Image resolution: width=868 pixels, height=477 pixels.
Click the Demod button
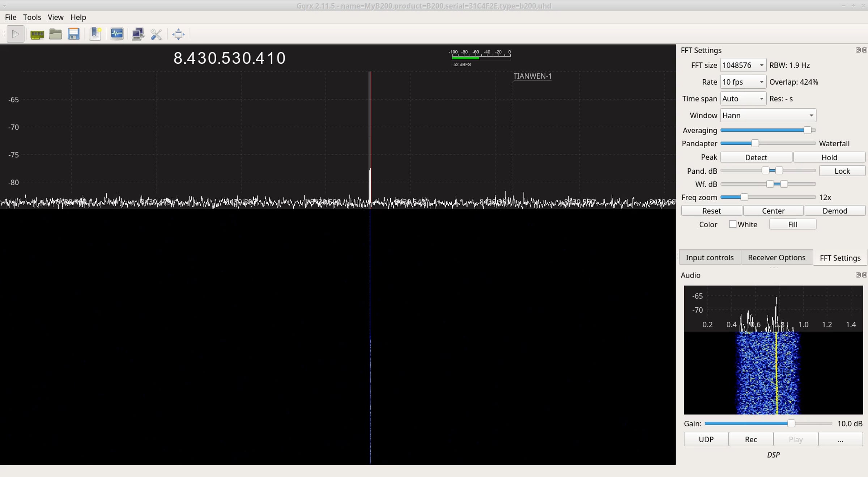[x=835, y=211]
